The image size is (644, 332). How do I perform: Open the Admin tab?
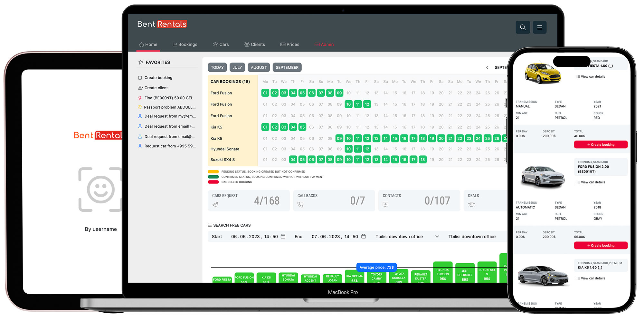[x=324, y=44]
